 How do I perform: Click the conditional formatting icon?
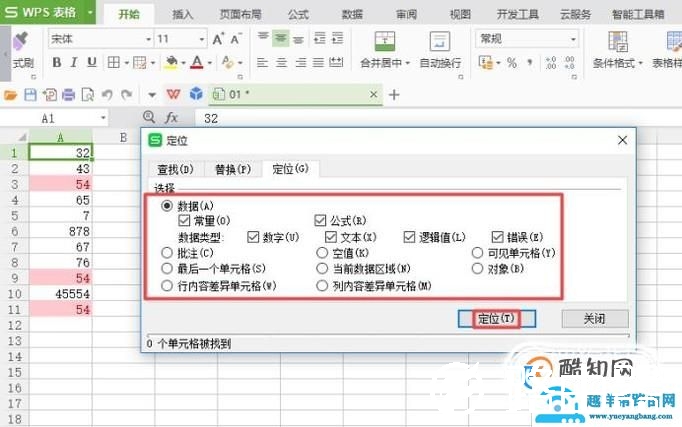point(618,42)
